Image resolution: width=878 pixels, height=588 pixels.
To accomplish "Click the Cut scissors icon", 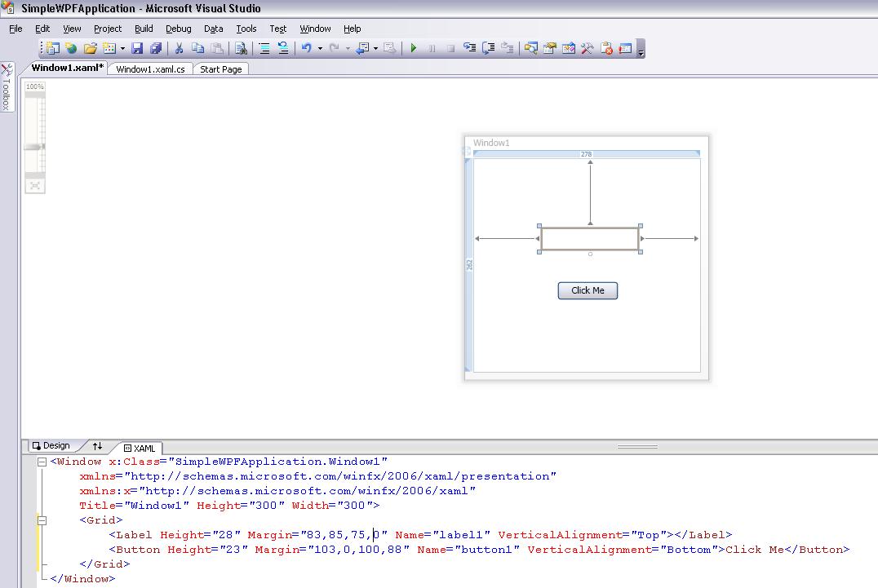I will coord(179,48).
